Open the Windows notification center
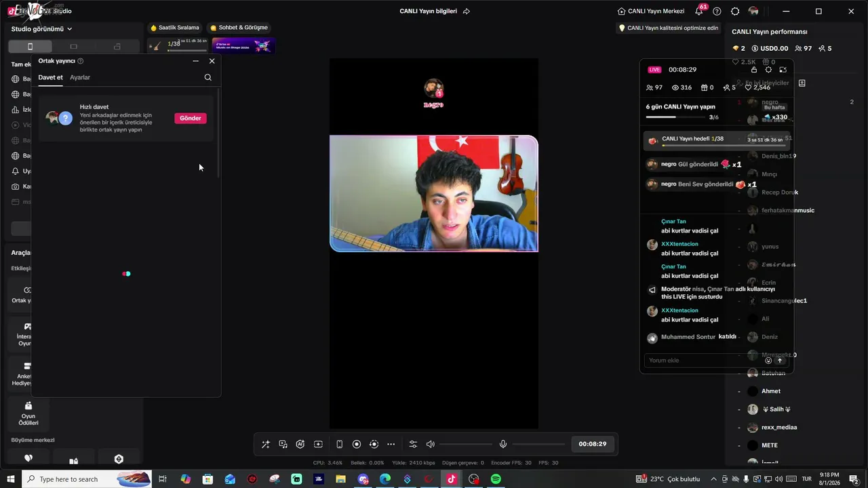Screen dimensions: 868x488 [854, 479]
